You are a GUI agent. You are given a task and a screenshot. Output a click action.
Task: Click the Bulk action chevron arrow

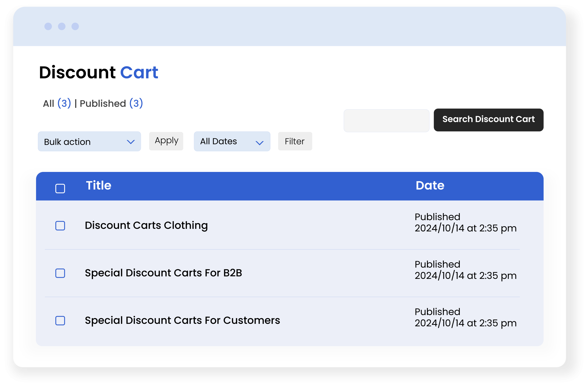pos(131,142)
